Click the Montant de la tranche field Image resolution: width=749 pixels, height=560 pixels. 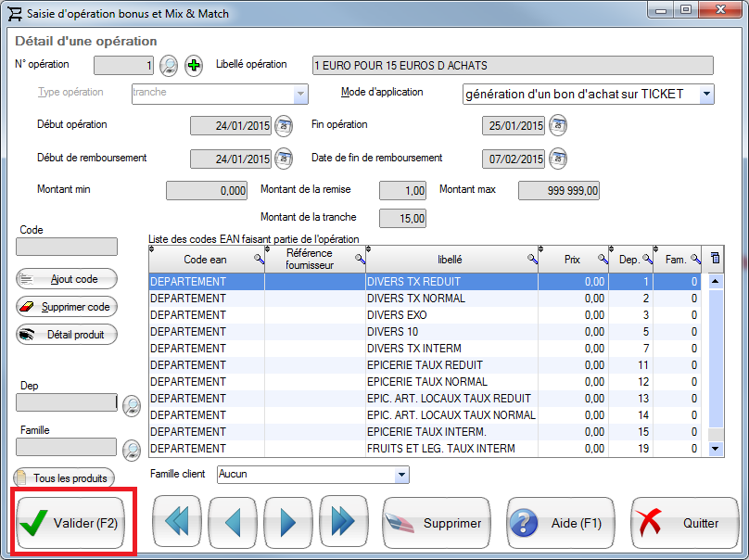coord(402,219)
